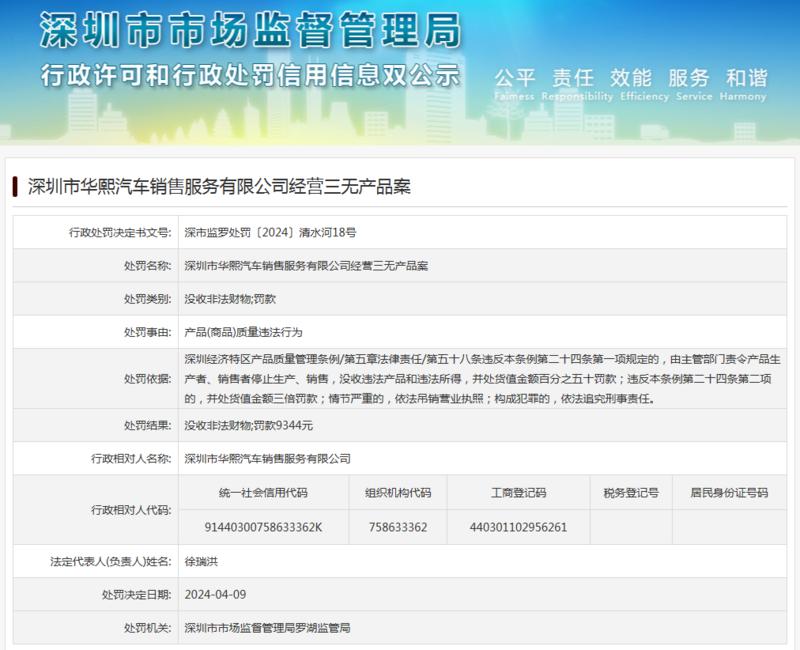Click the value 产品(商品)质量违法行为
This screenshot has height=650, width=800.
pyautogui.click(x=243, y=332)
